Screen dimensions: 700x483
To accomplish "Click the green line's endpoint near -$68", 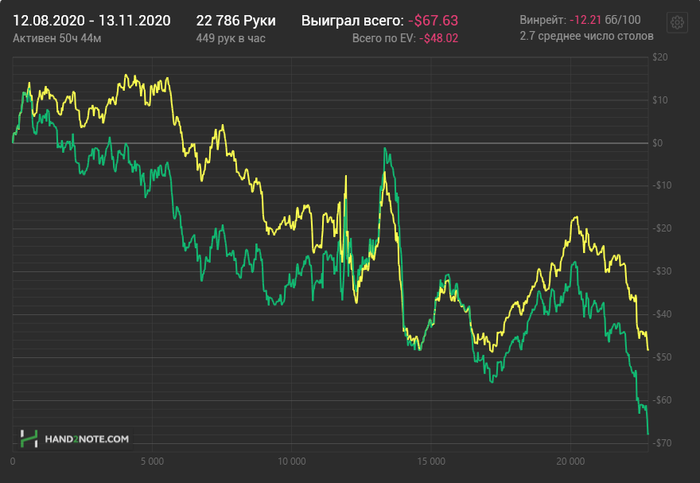I will click(648, 434).
